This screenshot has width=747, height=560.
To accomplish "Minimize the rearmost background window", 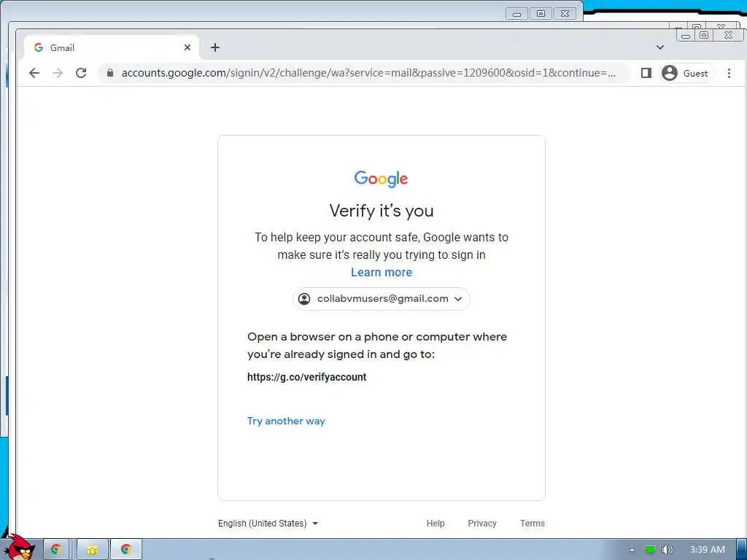I will point(516,14).
